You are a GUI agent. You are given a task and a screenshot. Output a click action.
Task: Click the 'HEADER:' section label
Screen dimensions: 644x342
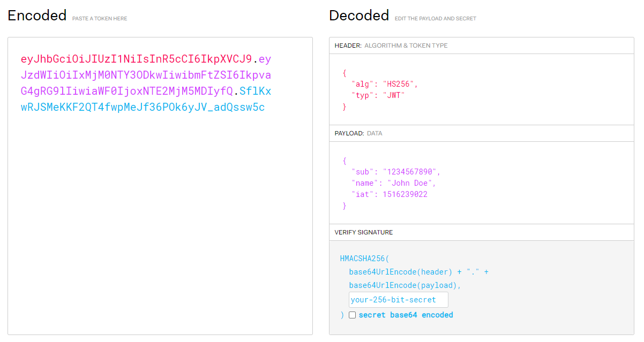pyautogui.click(x=348, y=45)
